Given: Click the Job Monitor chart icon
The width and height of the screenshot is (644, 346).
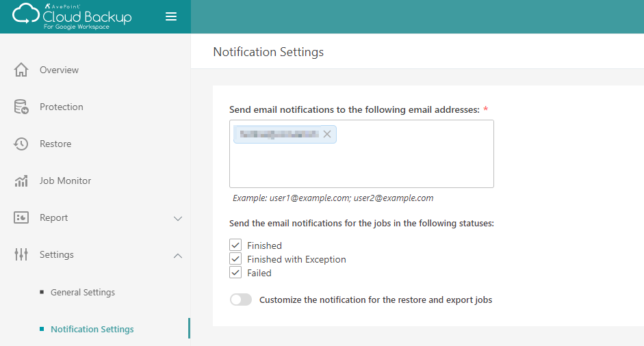Looking at the screenshot, I should 21,181.
